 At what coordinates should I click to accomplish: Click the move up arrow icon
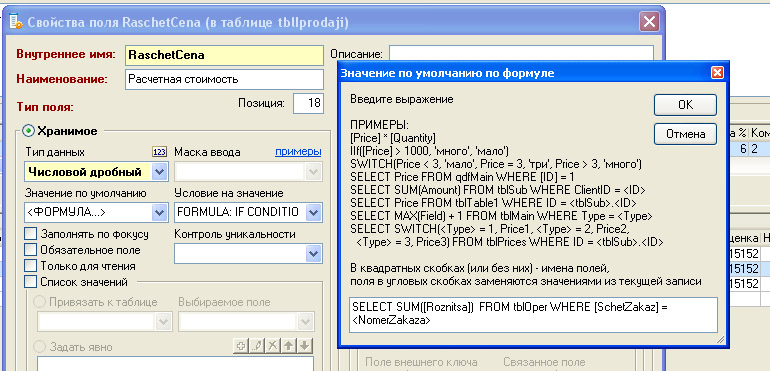point(289,346)
